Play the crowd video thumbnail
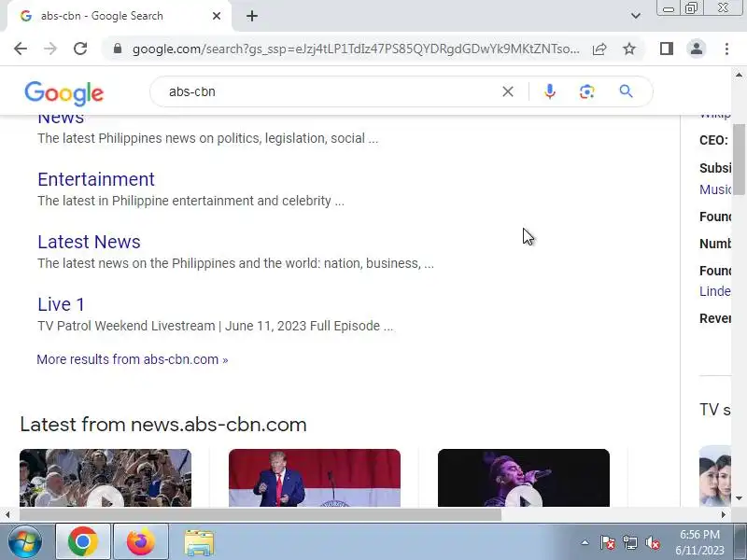The width and height of the screenshot is (747, 560). (x=106, y=478)
